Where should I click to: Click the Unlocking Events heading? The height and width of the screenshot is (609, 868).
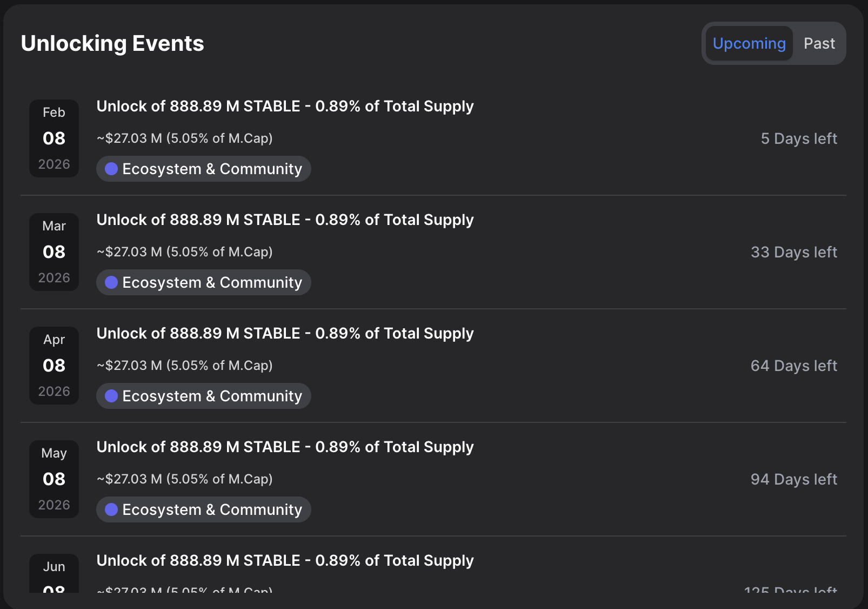tap(112, 43)
